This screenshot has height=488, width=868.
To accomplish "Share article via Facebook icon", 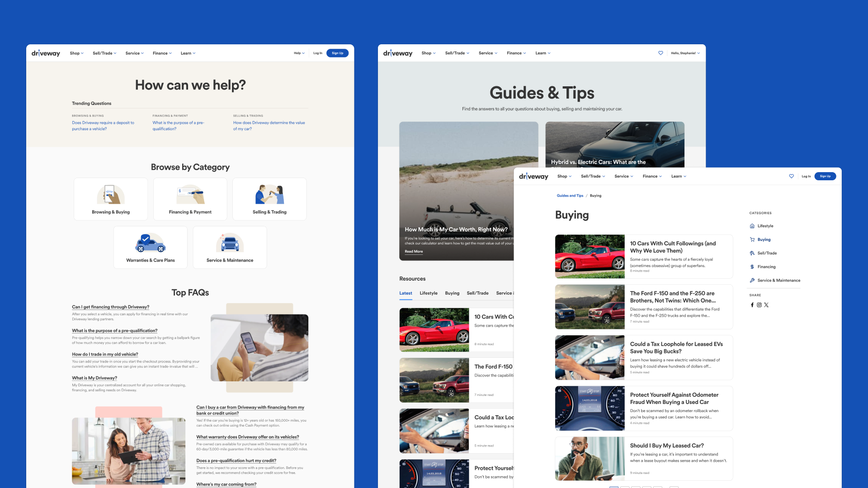I will [x=752, y=305].
